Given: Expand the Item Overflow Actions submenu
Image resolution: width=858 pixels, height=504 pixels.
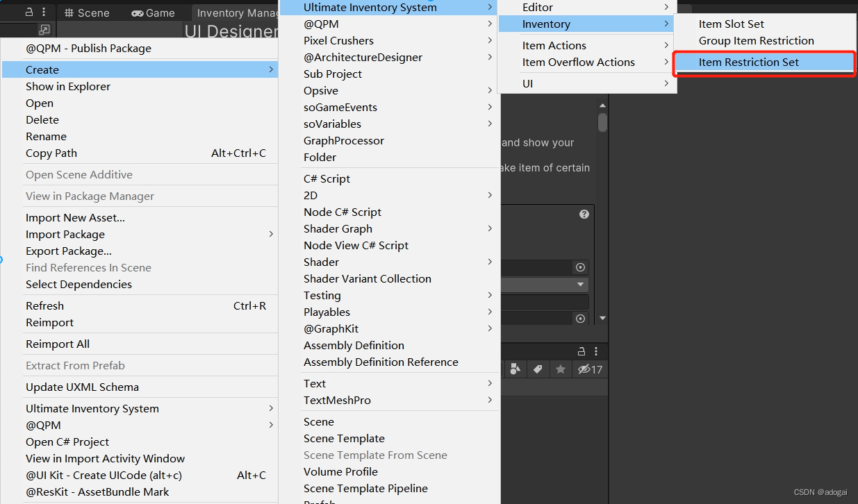Looking at the screenshot, I should tap(586, 62).
